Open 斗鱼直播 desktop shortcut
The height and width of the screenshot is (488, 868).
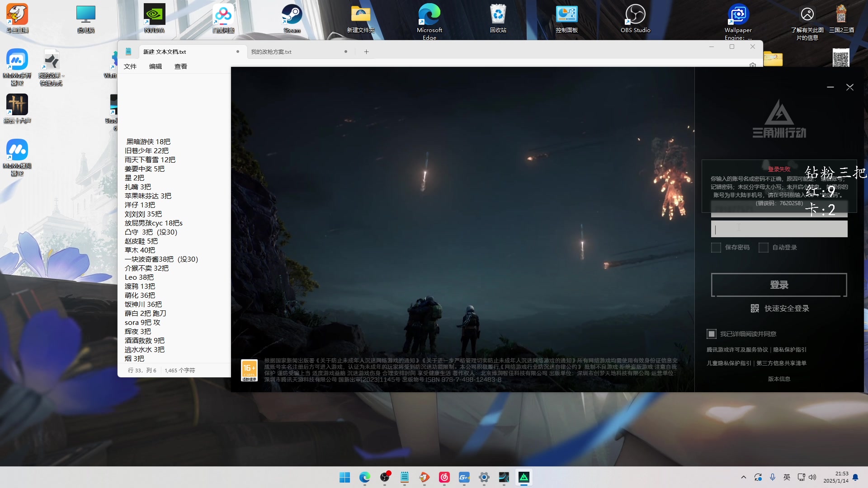[x=17, y=18]
